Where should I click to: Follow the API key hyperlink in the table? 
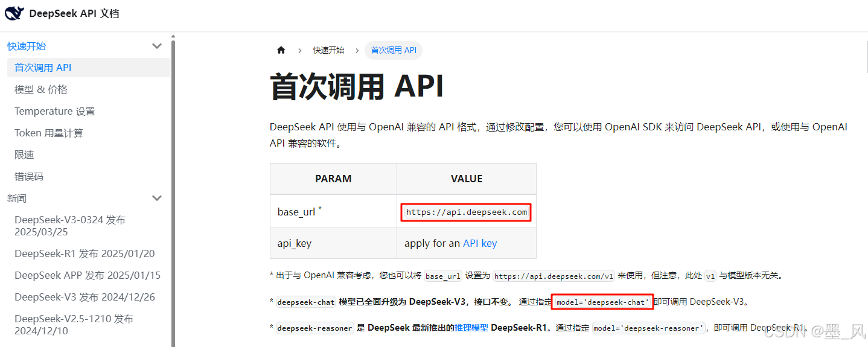[x=480, y=243]
